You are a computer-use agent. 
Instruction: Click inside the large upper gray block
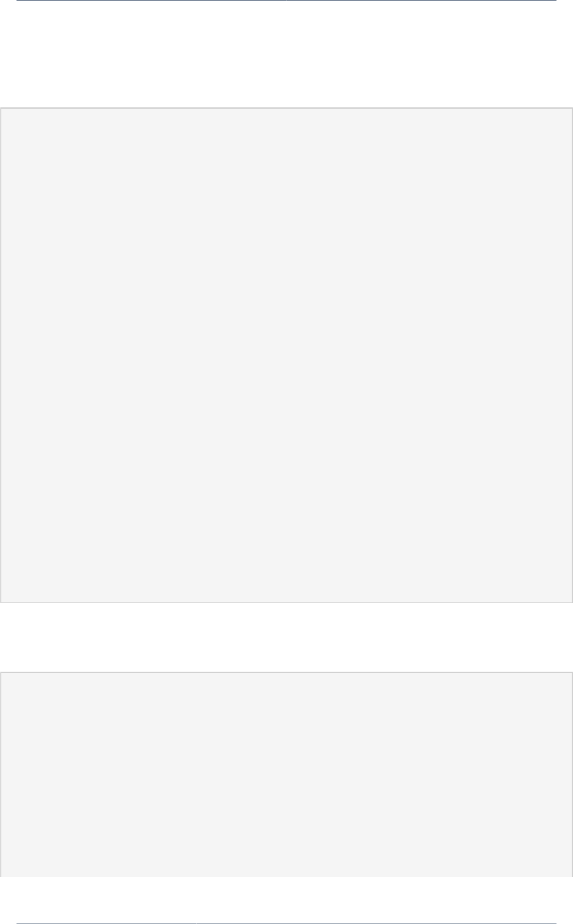(286, 355)
